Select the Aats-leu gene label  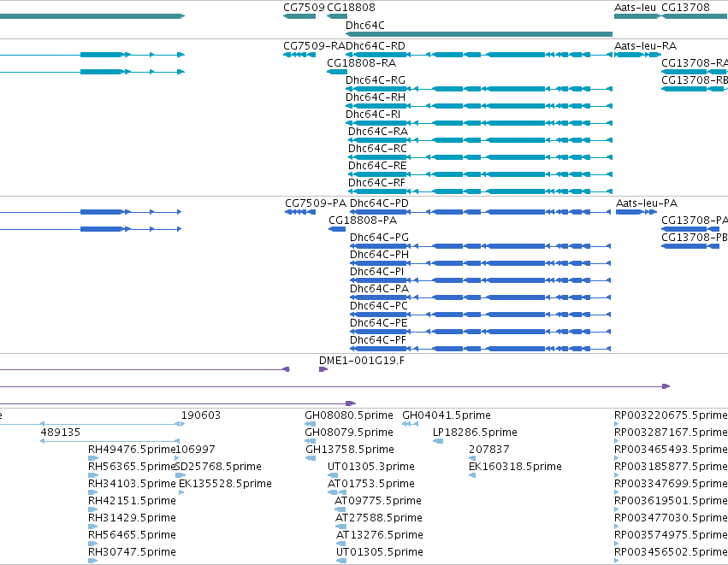(x=635, y=8)
